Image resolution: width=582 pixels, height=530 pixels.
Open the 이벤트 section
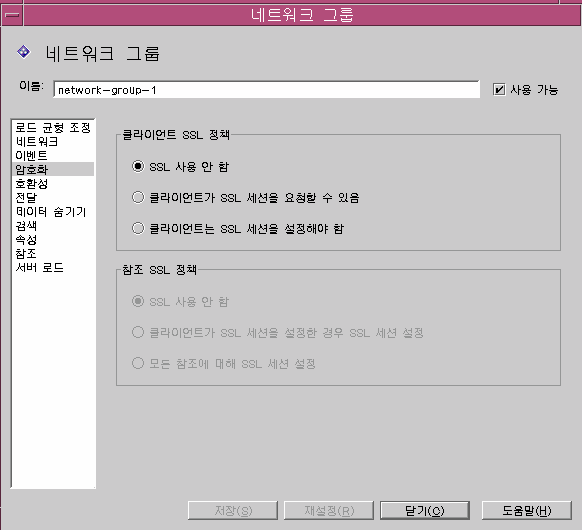53,155
